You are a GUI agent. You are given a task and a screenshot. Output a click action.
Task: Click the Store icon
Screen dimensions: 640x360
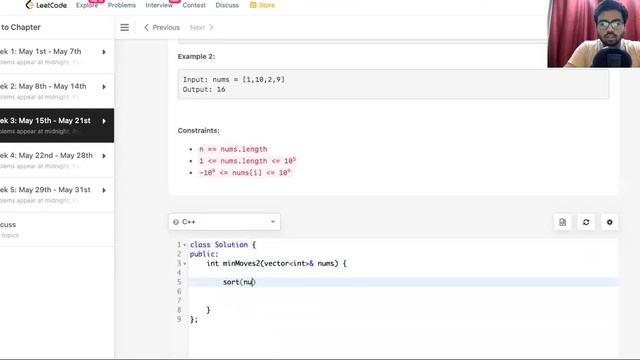(253, 5)
